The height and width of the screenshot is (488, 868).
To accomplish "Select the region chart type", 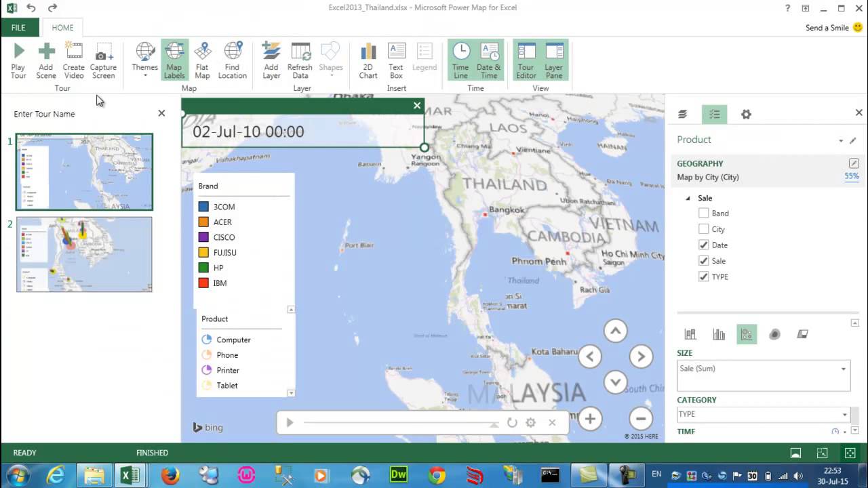I will tap(802, 334).
